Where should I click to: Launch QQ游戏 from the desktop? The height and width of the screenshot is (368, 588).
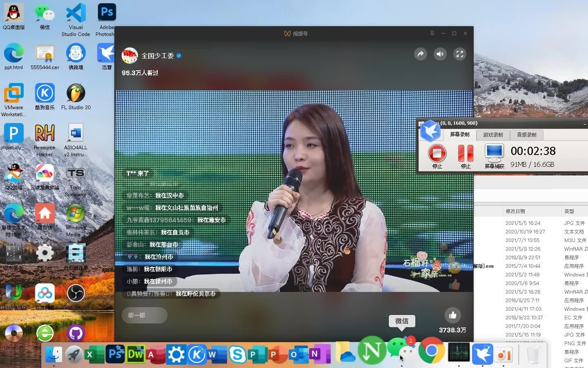(14, 177)
